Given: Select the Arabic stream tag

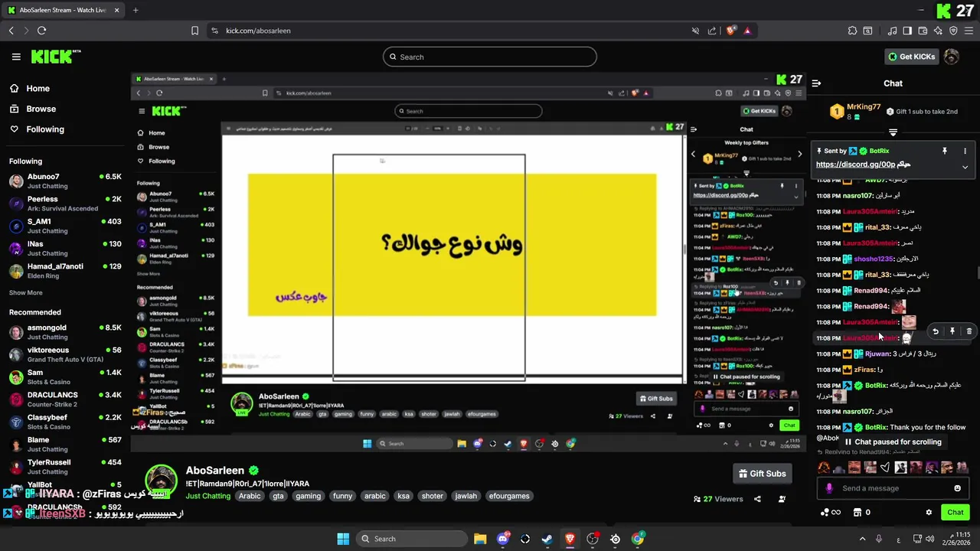Looking at the screenshot, I should click(250, 496).
